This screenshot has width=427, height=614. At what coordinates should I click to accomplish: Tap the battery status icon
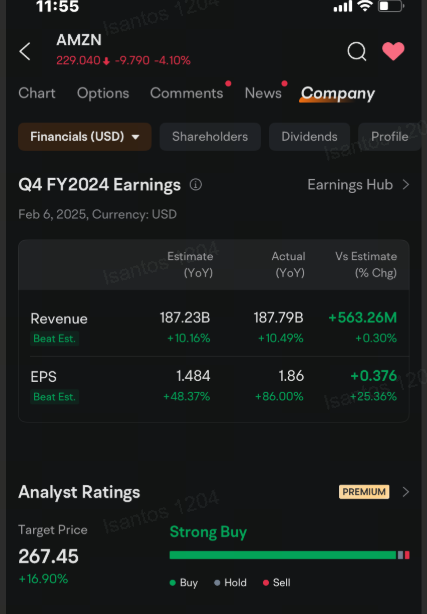[x=391, y=6]
